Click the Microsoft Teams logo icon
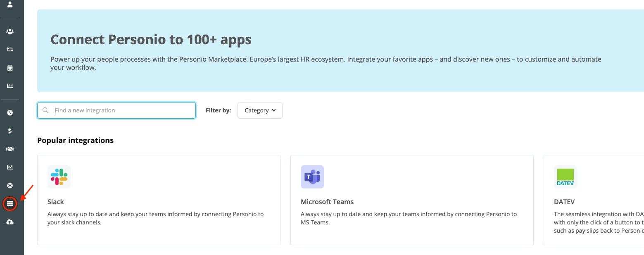Screen dimensions: 644x255 coord(312,177)
